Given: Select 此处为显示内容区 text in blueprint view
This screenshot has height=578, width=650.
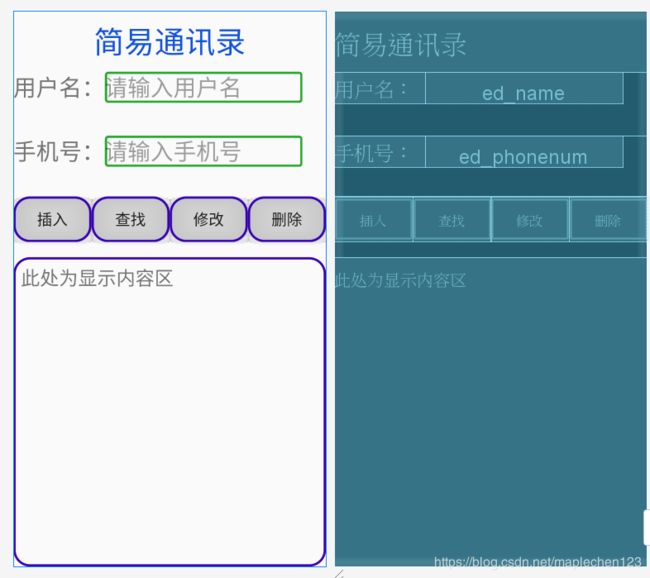Looking at the screenshot, I should pos(401,281).
